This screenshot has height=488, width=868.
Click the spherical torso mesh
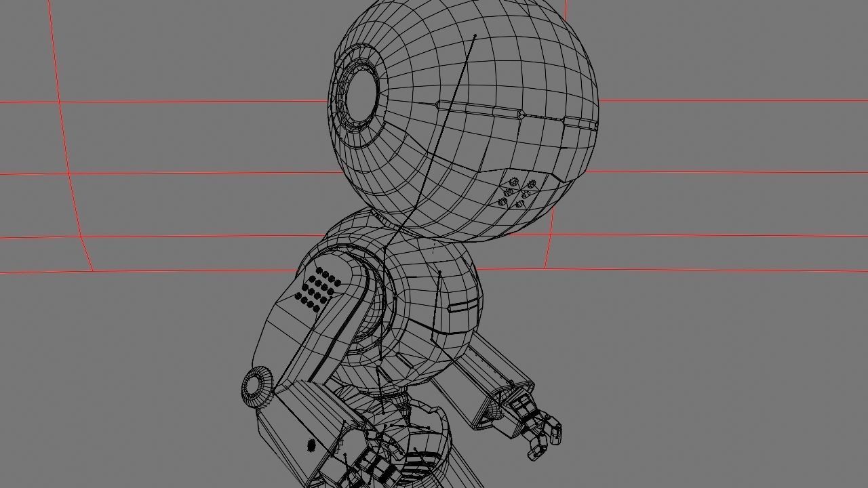click(414, 305)
